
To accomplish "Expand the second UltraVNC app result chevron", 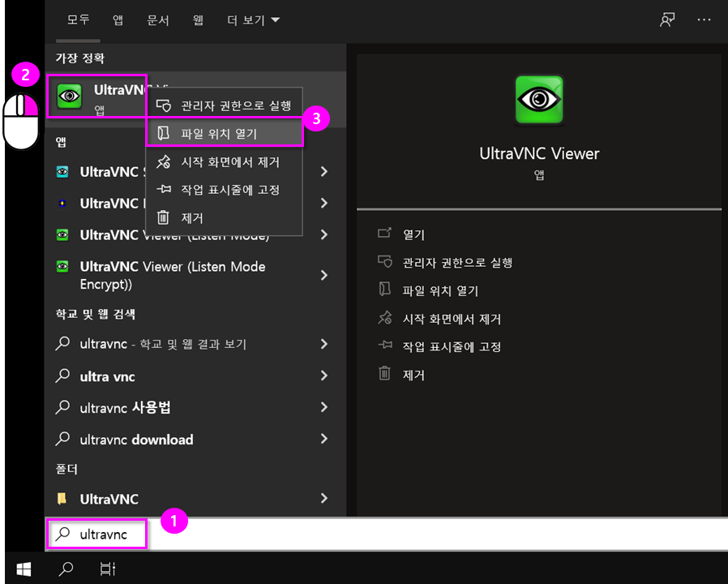I will (324, 203).
